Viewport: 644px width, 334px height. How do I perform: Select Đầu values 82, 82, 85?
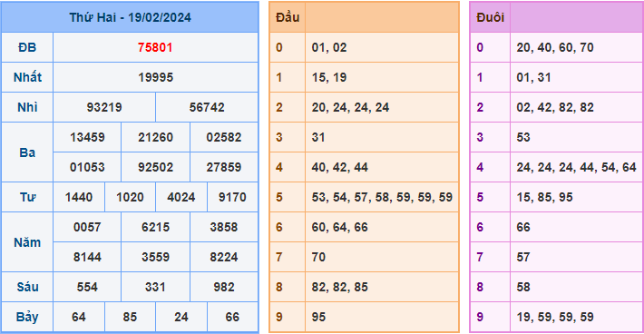click(x=339, y=287)
